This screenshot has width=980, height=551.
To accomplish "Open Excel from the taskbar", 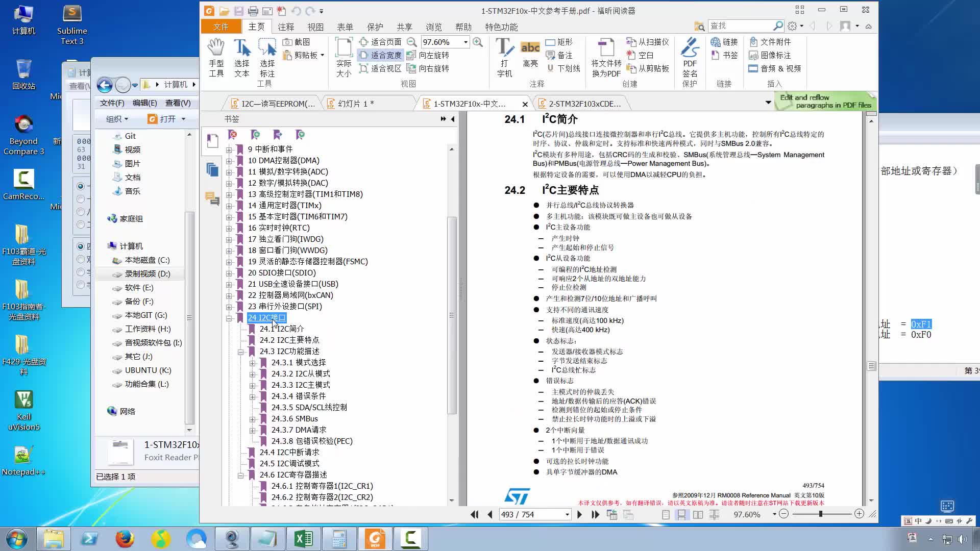I will click(304, 539).
